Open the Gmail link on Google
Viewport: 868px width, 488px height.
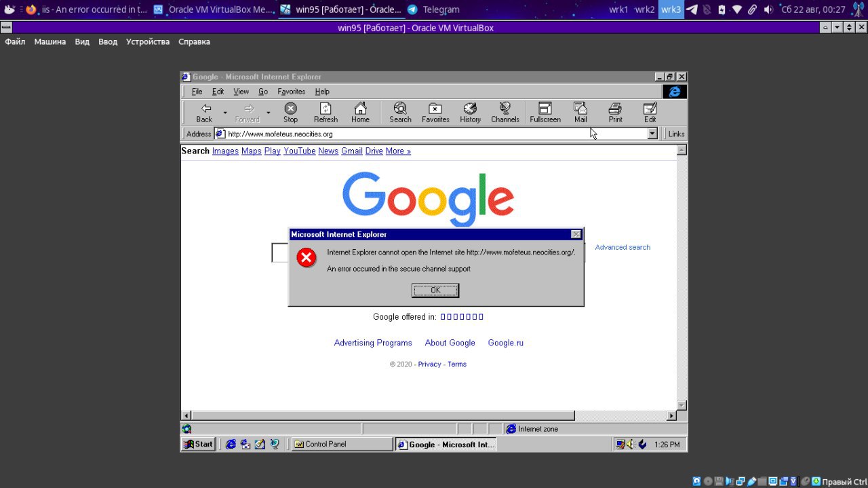352,151
